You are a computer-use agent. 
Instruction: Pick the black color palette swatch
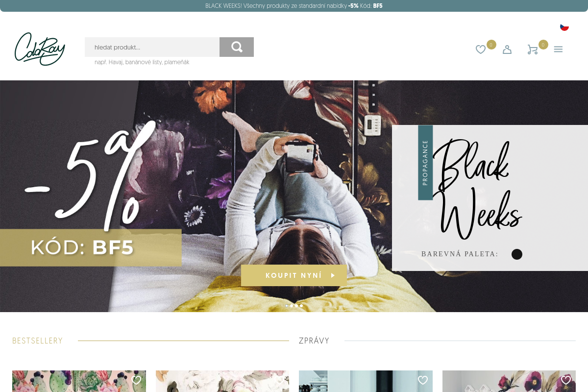coord(517,254)
